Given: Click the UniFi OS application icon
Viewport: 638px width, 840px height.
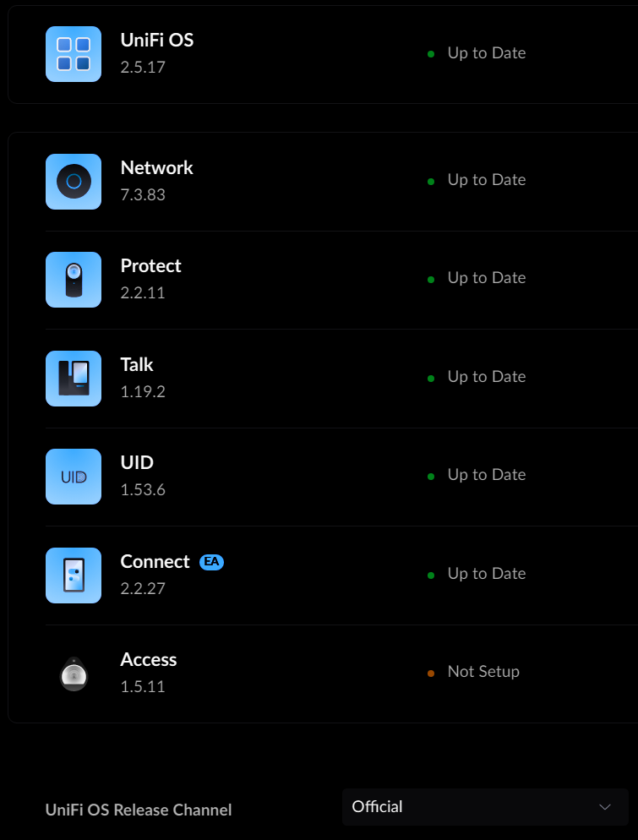Looking at the screenshot, I should 73,53.
